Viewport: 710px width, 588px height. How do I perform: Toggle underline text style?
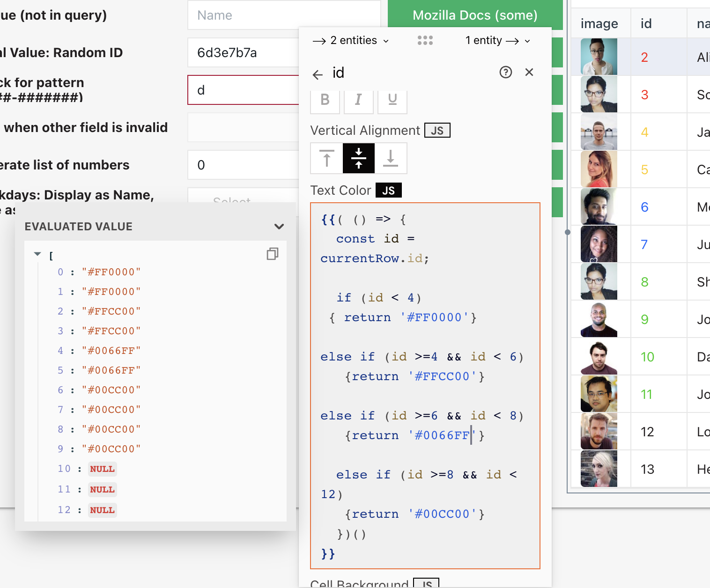(392, 100)
